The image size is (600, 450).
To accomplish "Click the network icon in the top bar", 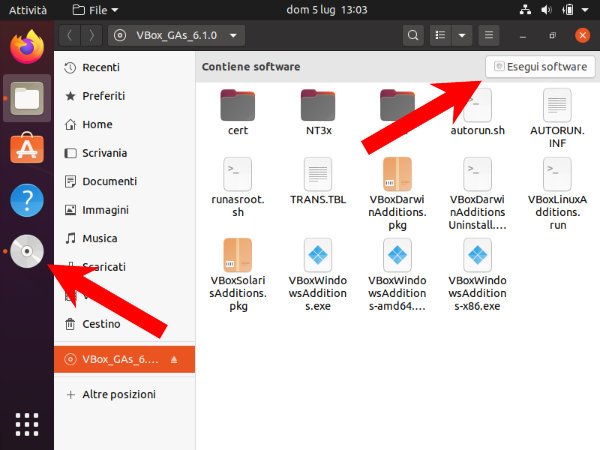I will pos(525,10).
